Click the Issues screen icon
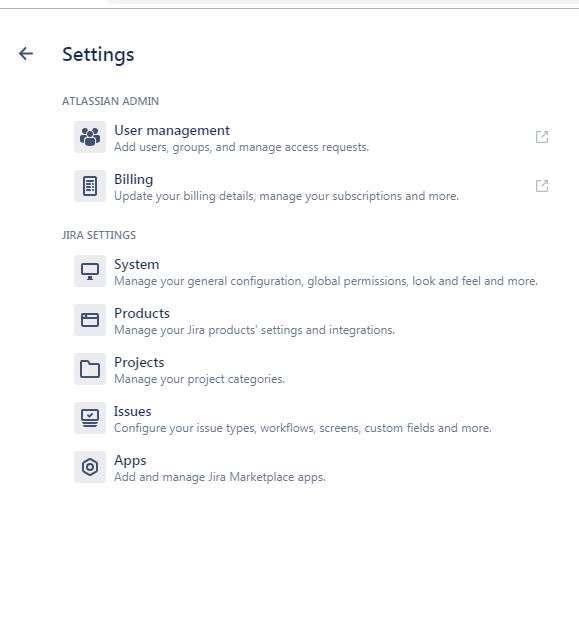The height and width of the screenshot is (640, 579). pyautogui.click(x=90, y=418)
